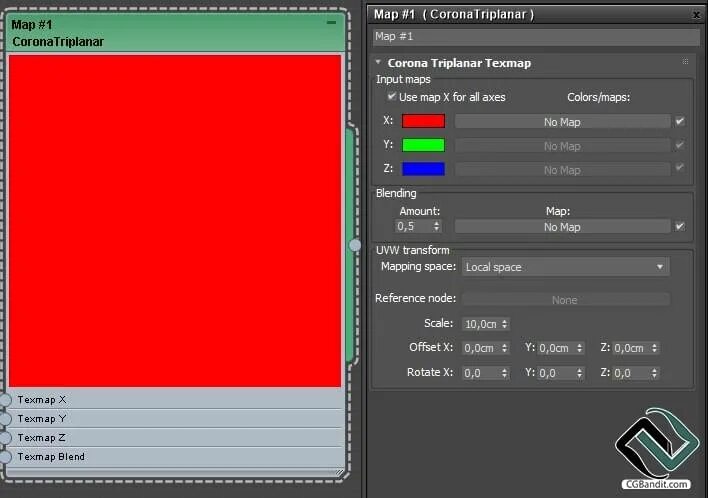Click the Rotate Z value field
The height and width of the screenshot is (498, 708).
click(x=631, y=373)
